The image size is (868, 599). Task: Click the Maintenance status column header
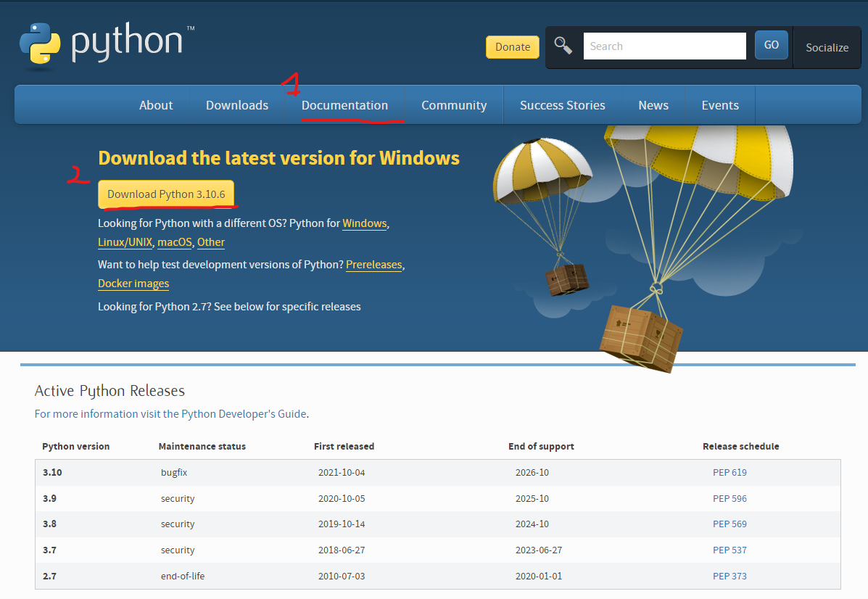pyautogui.click(x=202, y=446)
